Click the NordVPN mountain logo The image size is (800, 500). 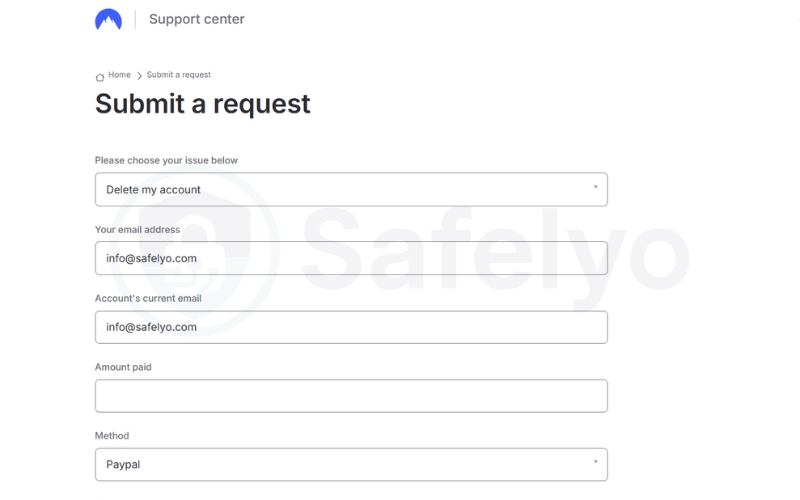pos(108,20)
